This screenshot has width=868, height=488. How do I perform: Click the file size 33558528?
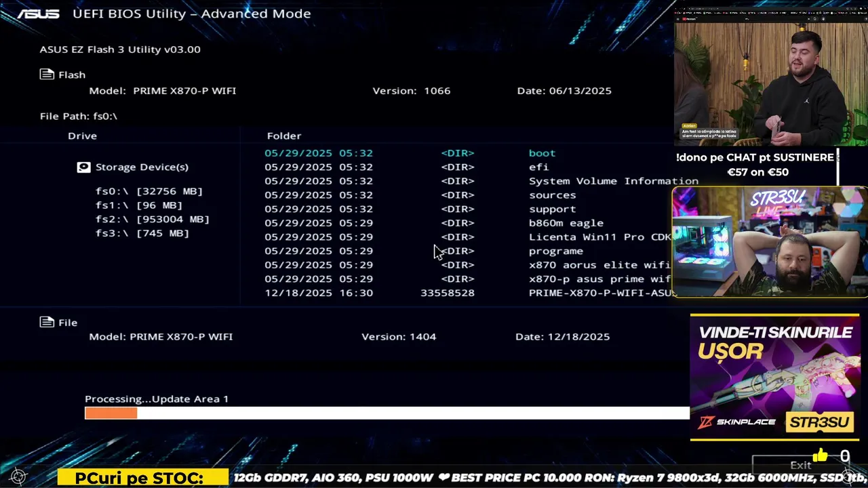(x=448, y=293)
